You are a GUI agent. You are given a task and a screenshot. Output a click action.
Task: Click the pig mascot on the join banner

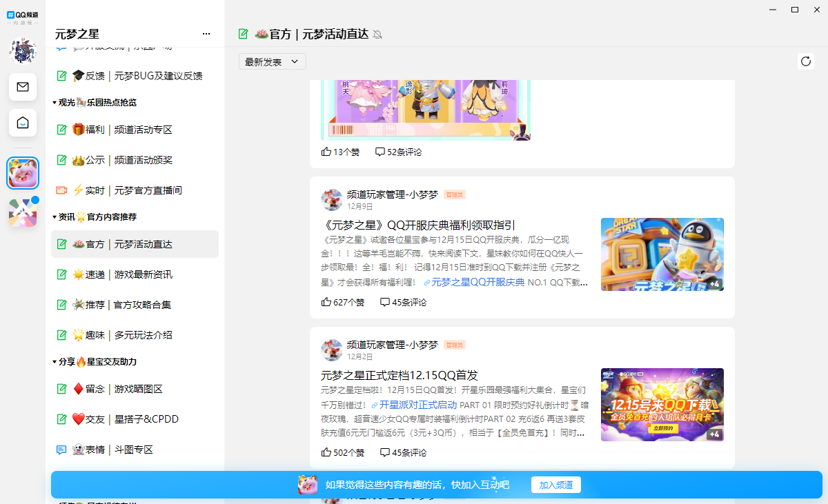point(308,485)
